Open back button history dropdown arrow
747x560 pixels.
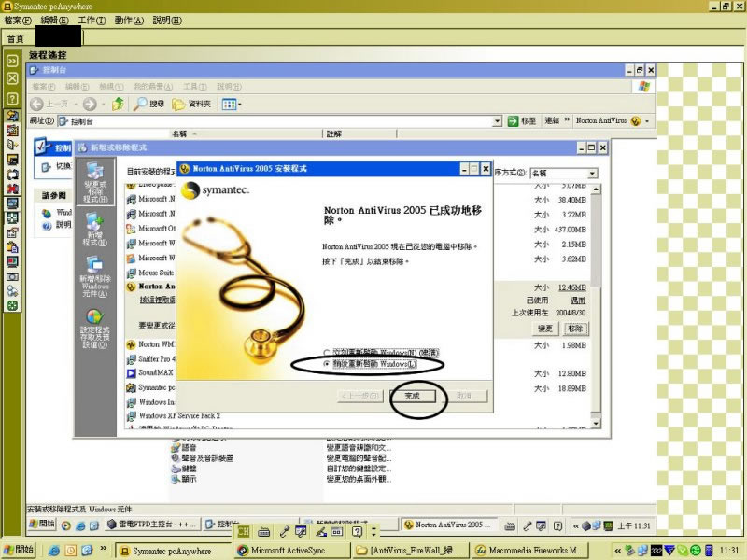pyautogui.click(x=76, y=105)
